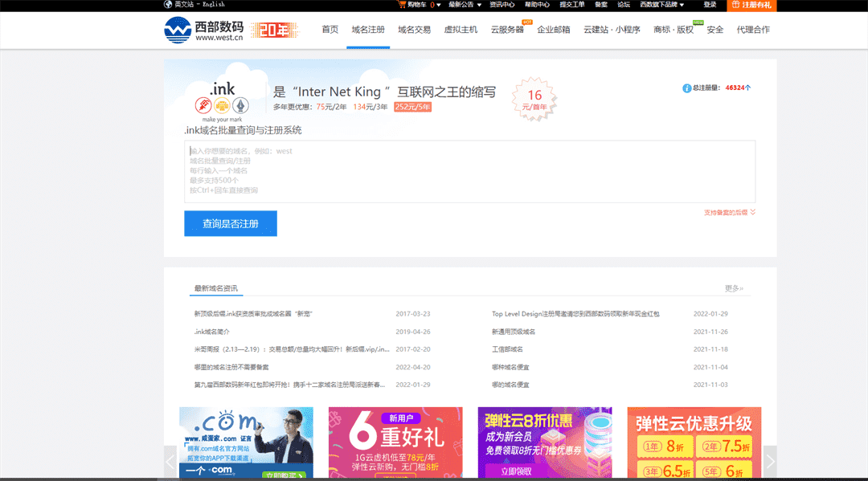The image size is (868, 481).
Task: Open article 哪里的域名注册不需要备案
Action: tap(231, 367)
